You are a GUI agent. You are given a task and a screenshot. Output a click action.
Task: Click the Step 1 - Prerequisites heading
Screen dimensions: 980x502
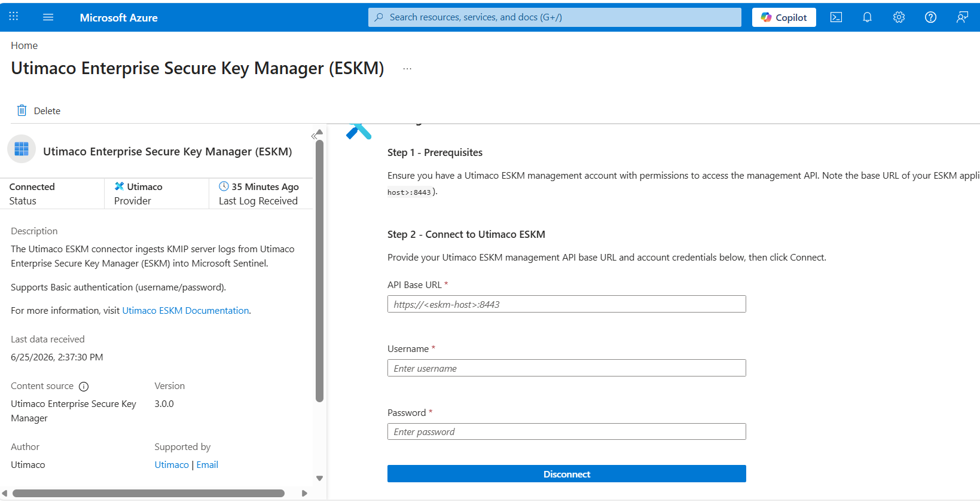tap(435, 152)
